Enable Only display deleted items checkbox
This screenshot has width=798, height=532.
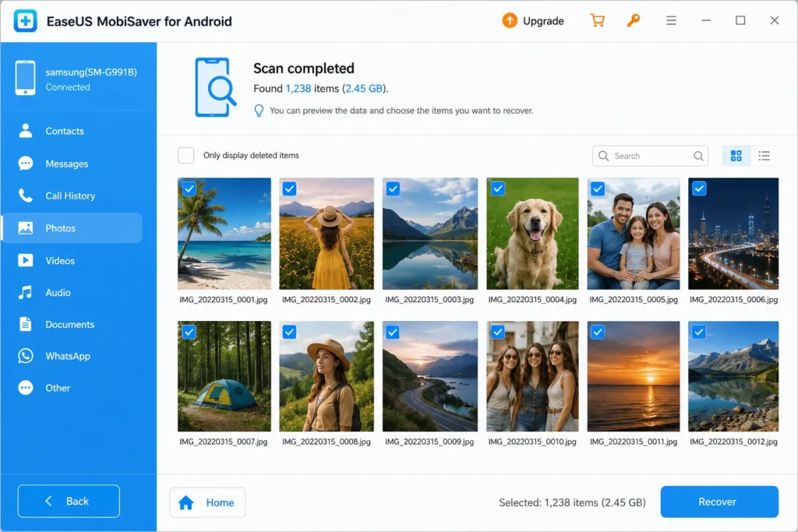pyautogui.click(x=185, y=155)
